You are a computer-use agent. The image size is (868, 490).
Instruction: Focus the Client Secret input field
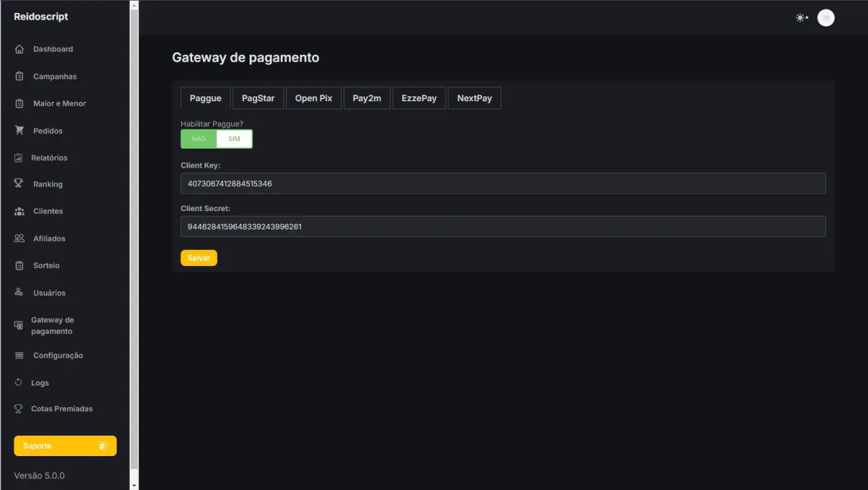click(x=503, y=227)
